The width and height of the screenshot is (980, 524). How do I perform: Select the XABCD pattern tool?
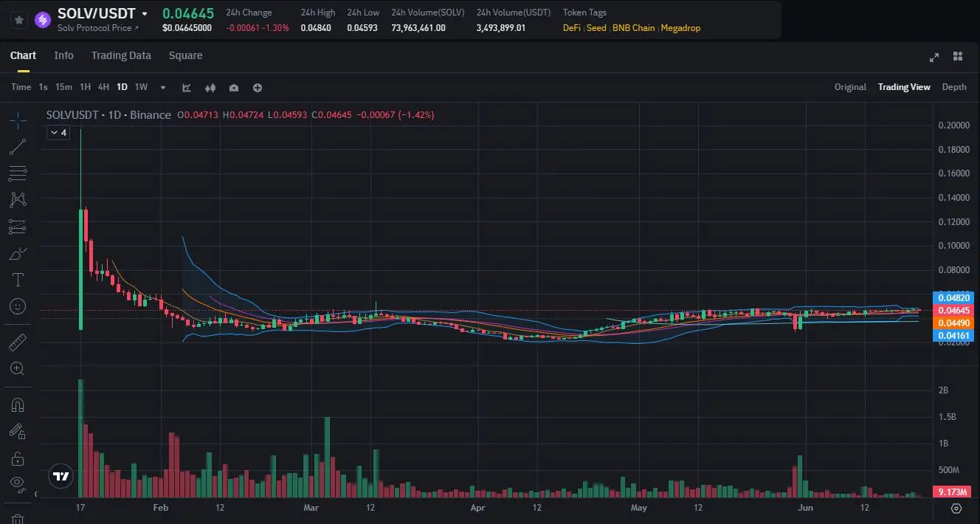coord(18,199)
